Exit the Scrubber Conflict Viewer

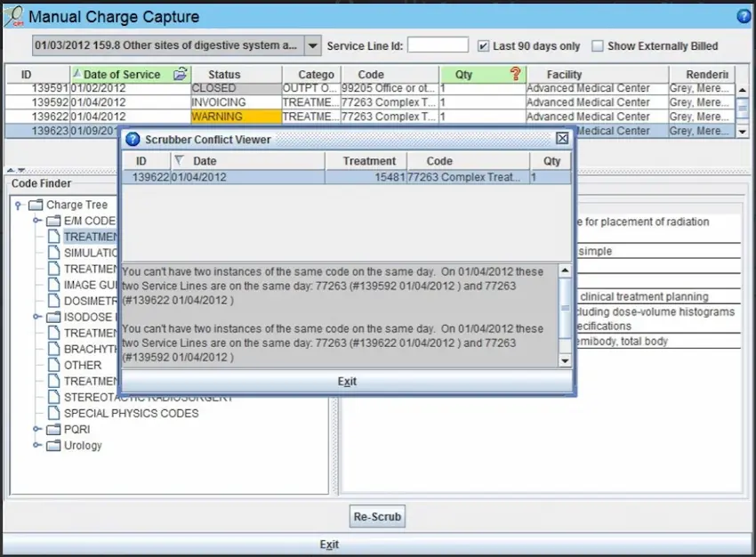[347, 381]
